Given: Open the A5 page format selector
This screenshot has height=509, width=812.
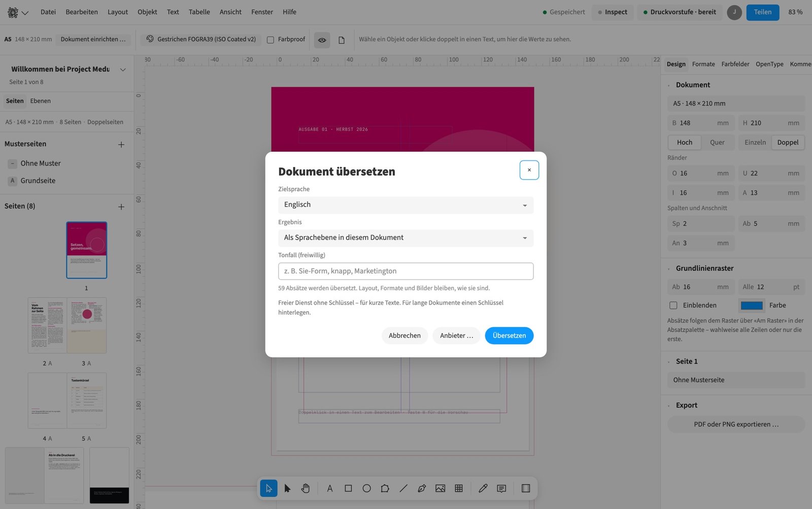Looking at the screenshot, I should pos(736,104).
